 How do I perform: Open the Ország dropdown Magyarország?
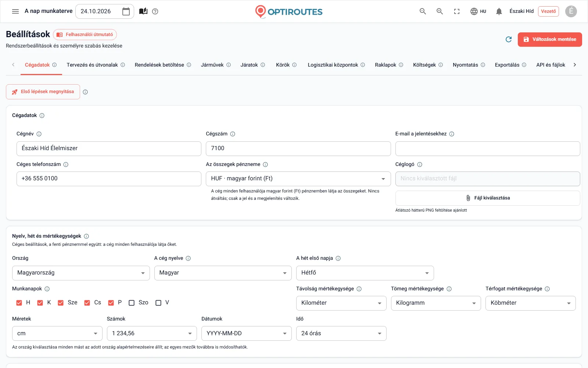[81, 273]
